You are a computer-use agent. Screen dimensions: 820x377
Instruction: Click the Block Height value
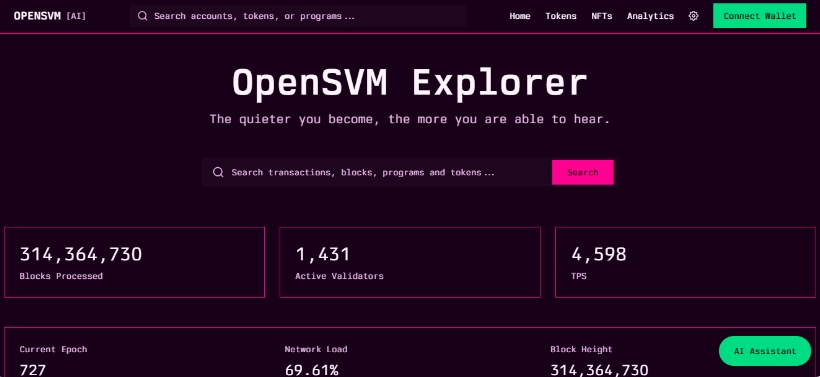(x=599, y=370)
